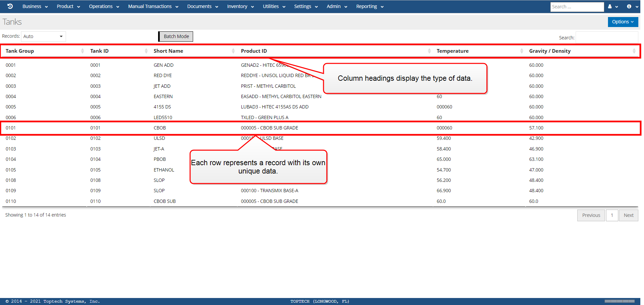The height and width of the screenshot is (305, 644).
Task: Sort by Gravity / Density column arrows
Action: 634,51
